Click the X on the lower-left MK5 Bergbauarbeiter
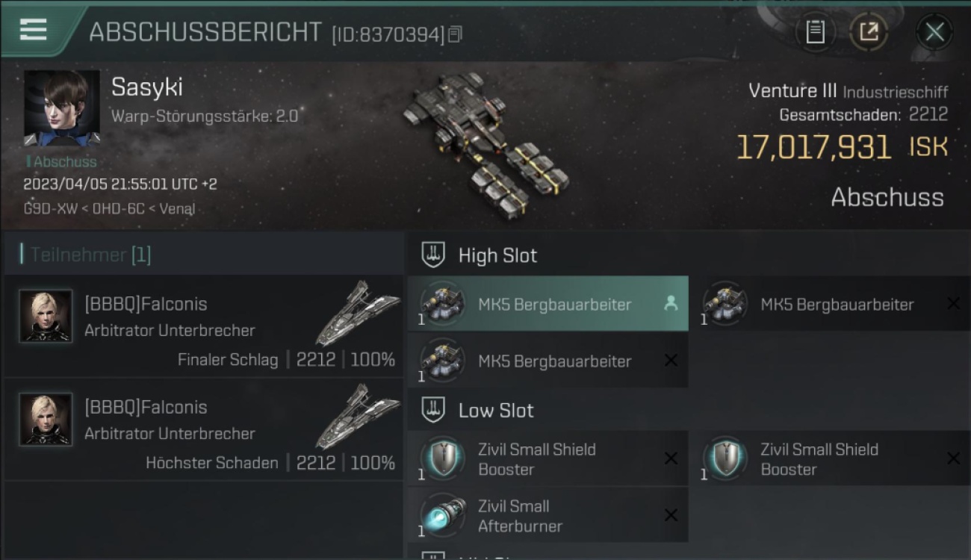The image size is (971, 560). pyautogui.click(x=671, y=360)
